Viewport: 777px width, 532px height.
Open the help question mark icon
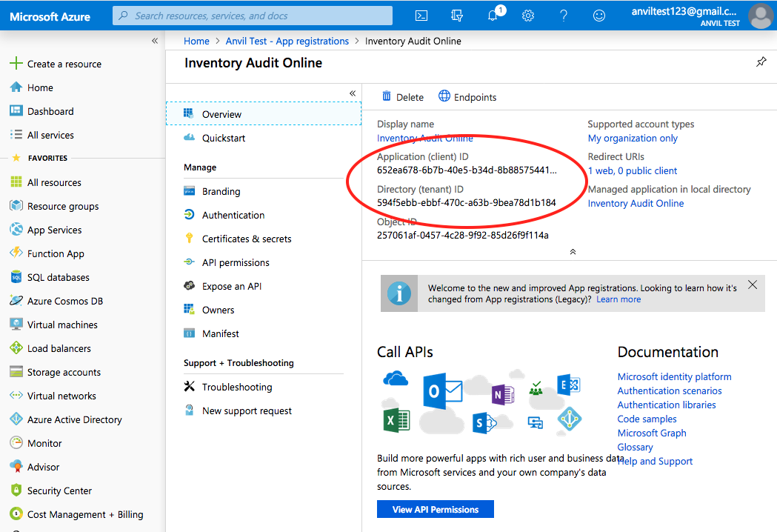click(x=564, y=15)
